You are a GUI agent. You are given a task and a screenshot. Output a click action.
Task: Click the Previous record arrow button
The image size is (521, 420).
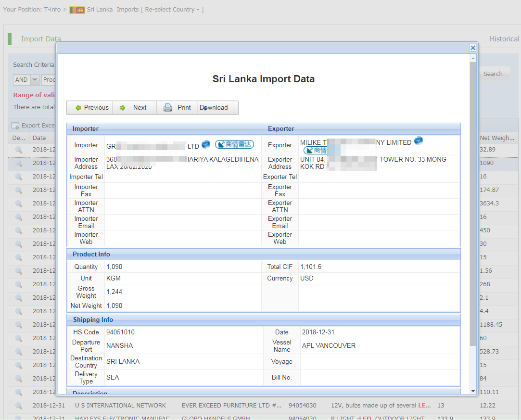(x=90, y=108)
